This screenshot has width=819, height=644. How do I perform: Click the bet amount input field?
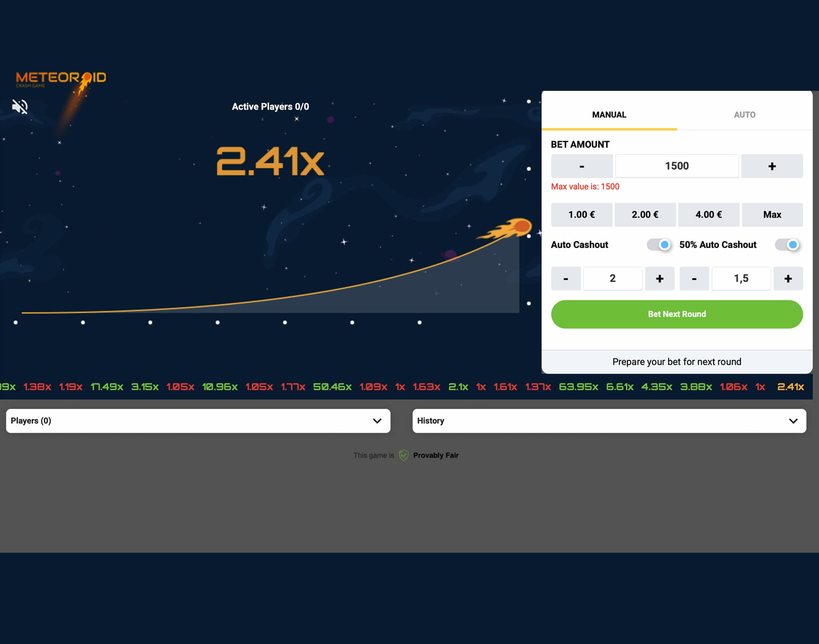[677, 165]
